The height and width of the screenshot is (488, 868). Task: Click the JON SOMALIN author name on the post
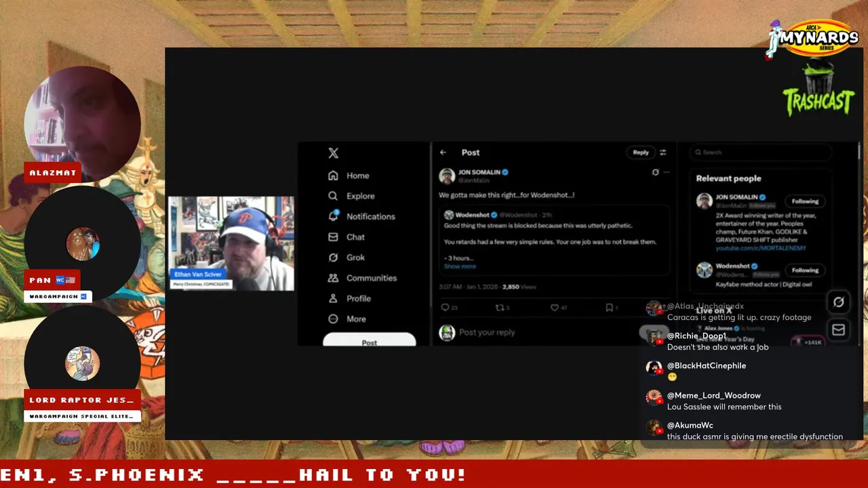(x=479, y=172)
